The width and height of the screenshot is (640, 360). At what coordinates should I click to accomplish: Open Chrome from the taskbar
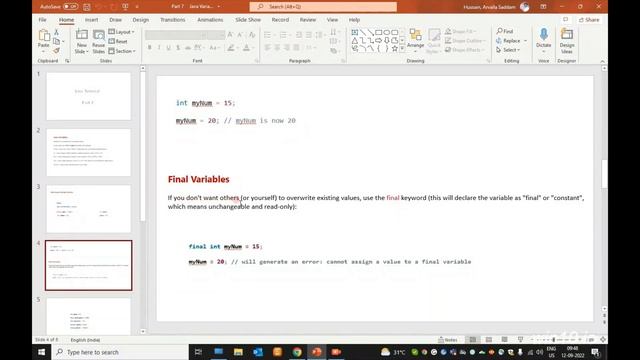pos(297,352)
